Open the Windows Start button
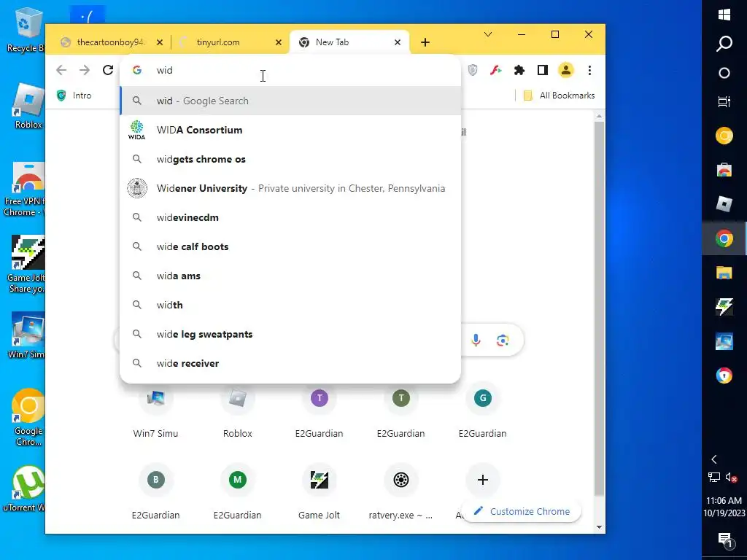This screenshot has width=747, height=560. [724, 15]
